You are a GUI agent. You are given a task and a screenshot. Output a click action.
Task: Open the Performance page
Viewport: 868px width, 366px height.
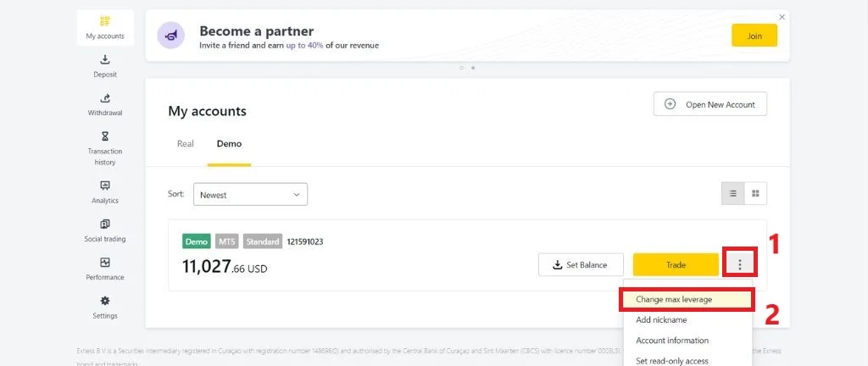pos(105,269)
